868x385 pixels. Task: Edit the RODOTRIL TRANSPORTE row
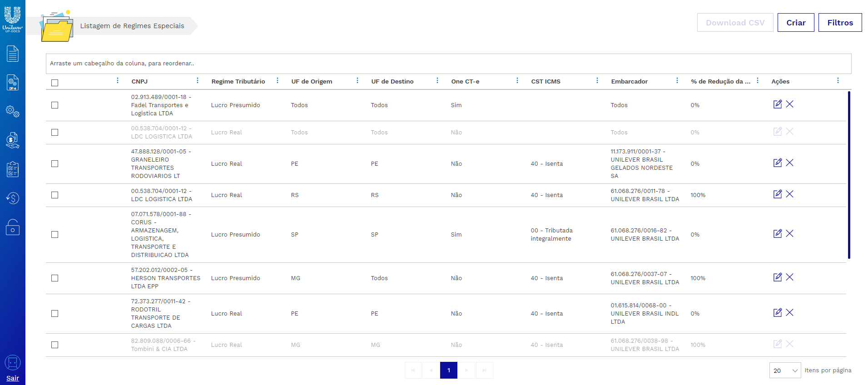(x=778, y=313)
